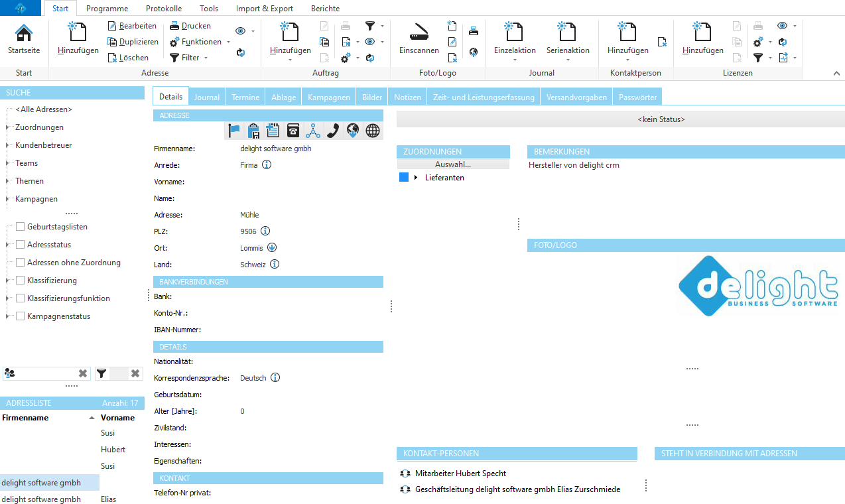Viewport: 845px width, 504px height.
Task: Open the Funktionen dropdown in Adresse group
Action: click(x=228, y=42)
